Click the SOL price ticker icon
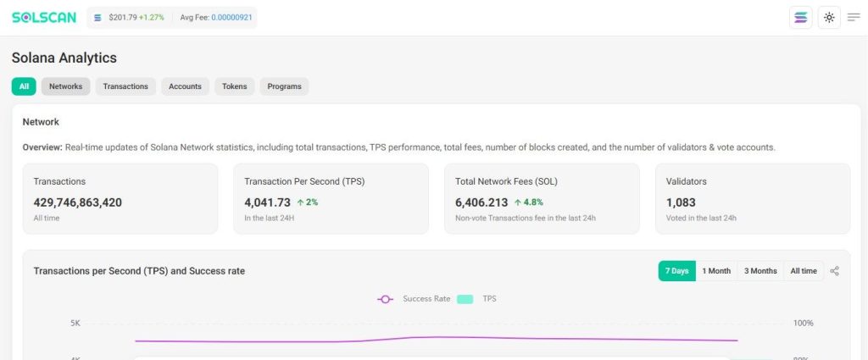This screenshot has height=360, width=868. tap(97, 17)
